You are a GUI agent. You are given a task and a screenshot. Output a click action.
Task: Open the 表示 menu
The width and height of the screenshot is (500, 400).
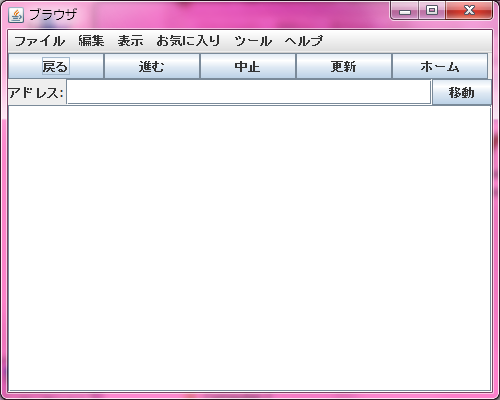coord(130,41)
